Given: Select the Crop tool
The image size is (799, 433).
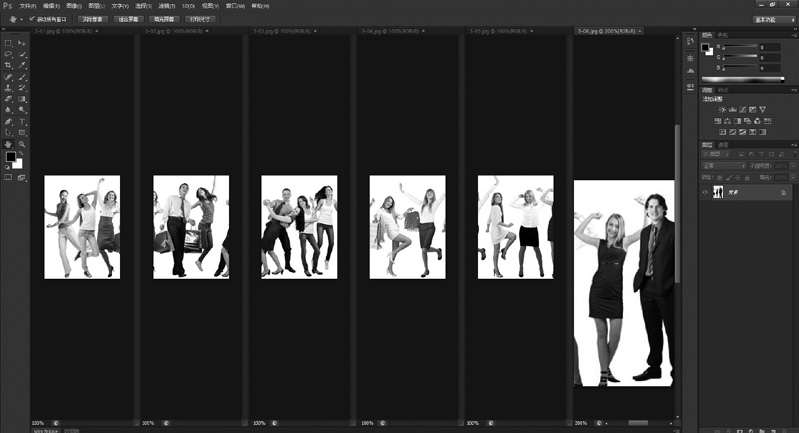Looking at the screenshot, I should pyautogui.click(x=8, y=66).
